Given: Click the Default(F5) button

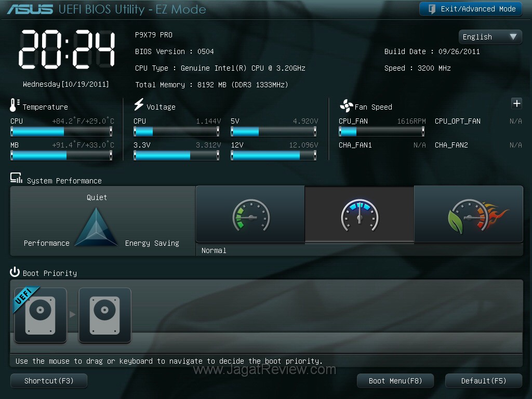Looking at the screenshot, I should (x=483, y=380).
